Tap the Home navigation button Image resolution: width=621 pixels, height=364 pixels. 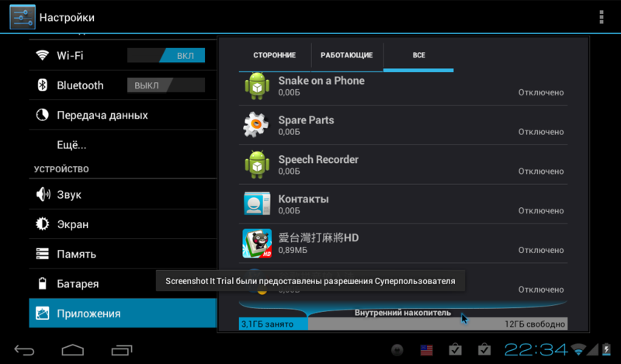[x=73, y=350]
